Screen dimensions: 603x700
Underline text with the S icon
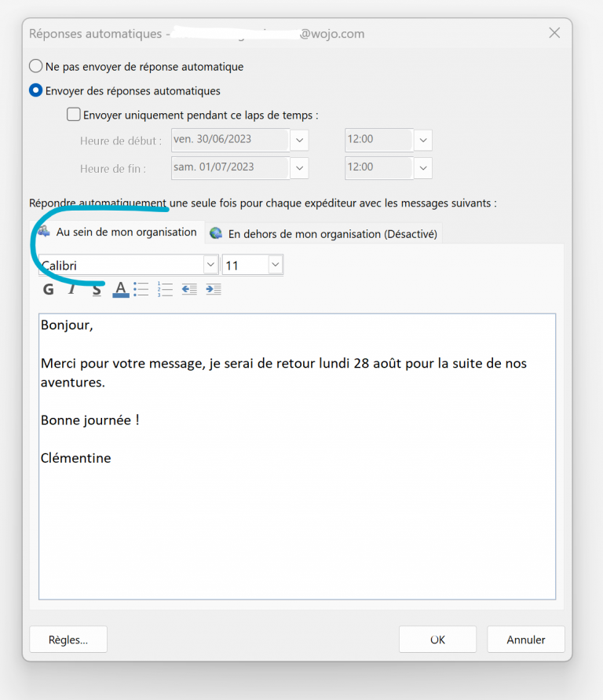pos(97,289)
